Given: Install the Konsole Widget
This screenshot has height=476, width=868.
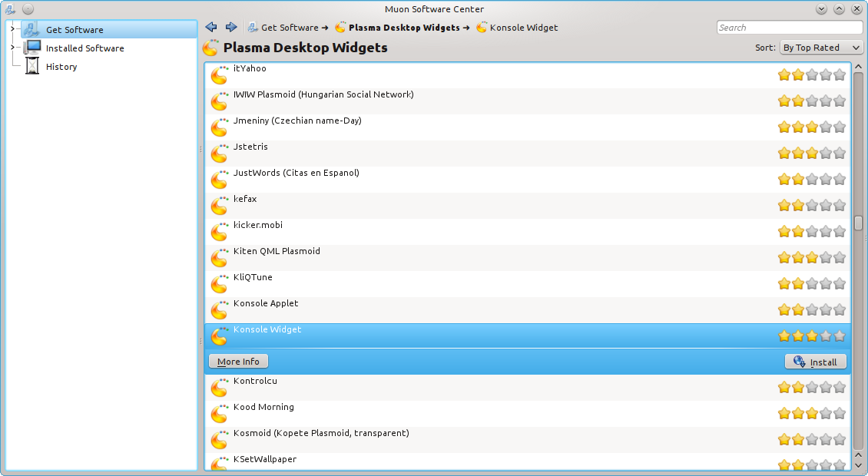Looking at the screenshot, I should [816, 362].
